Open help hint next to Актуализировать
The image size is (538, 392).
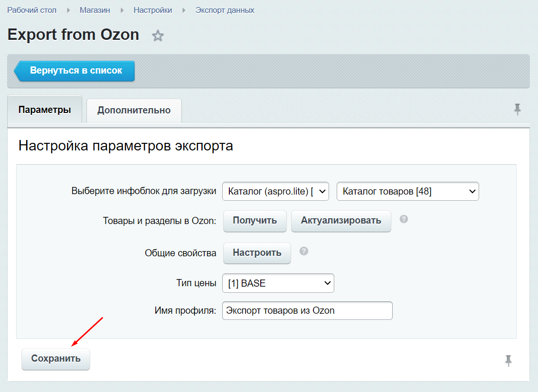[404, 219]
